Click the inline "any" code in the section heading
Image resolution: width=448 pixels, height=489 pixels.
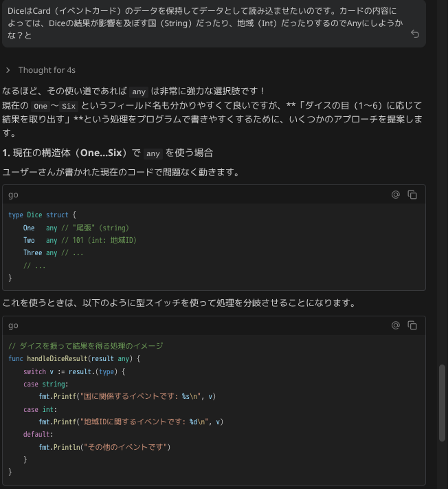(x=153, y=153)
